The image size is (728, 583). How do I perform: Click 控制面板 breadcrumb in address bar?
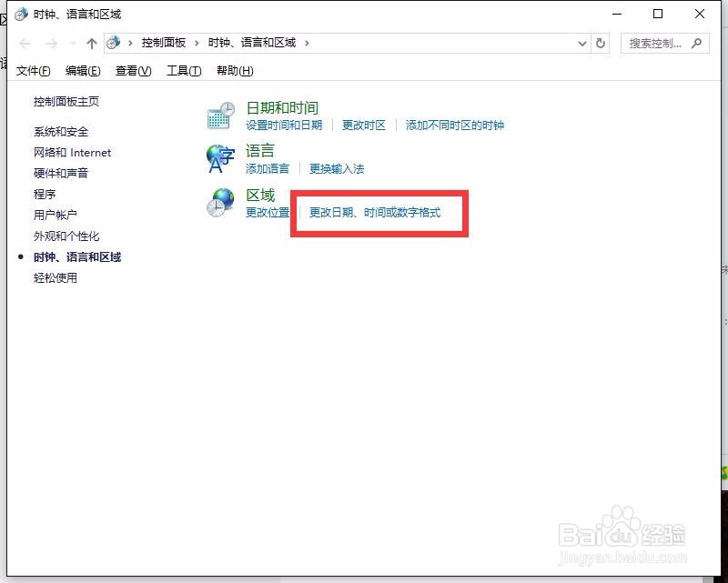164,43
